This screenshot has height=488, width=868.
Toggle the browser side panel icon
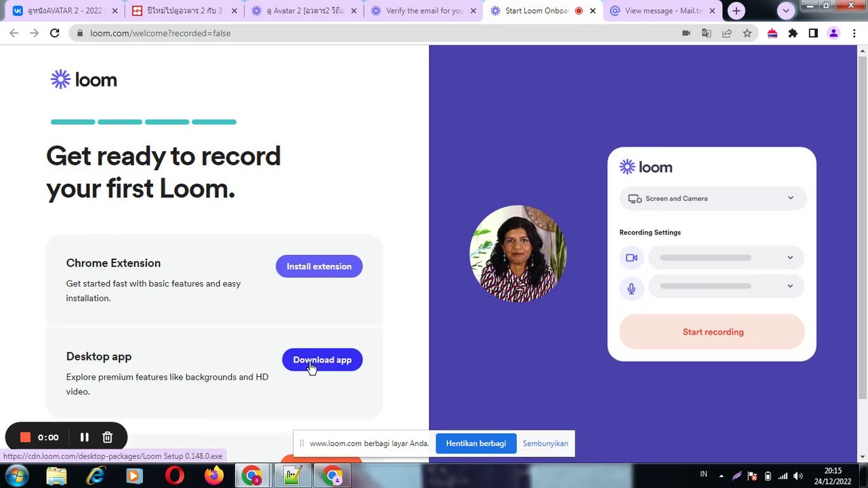813,33
